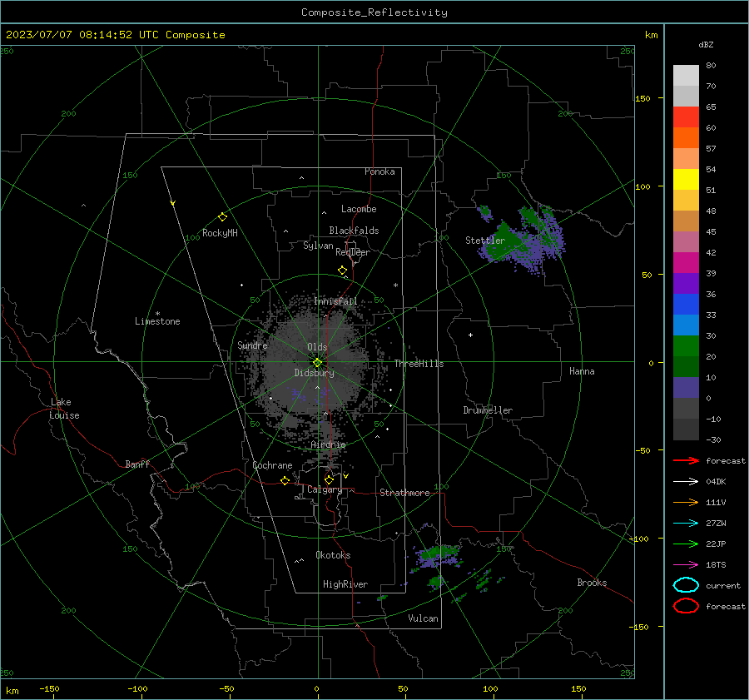
Task: Click the blue 36-33 dBZ swatch
Action: tap(686, 305)
